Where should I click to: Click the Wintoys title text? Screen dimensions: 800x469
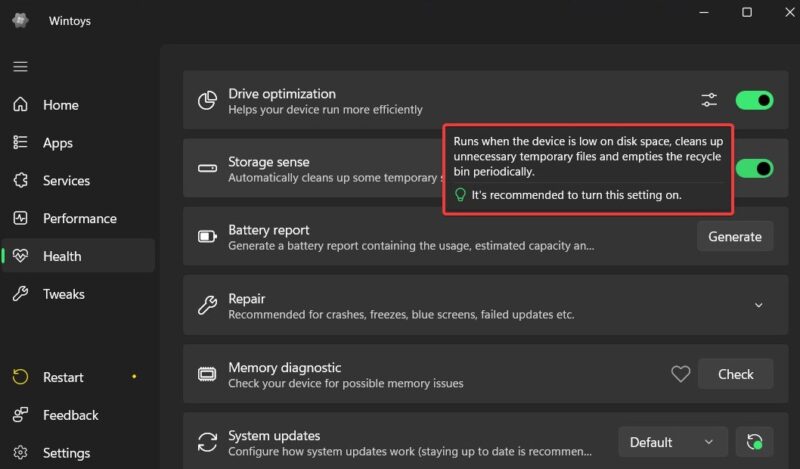70,21
